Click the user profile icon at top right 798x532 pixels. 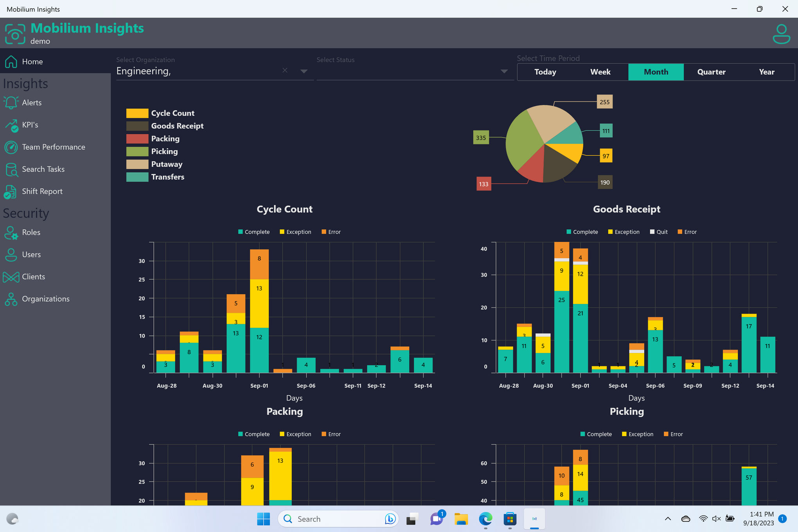[x=781, y=34]
